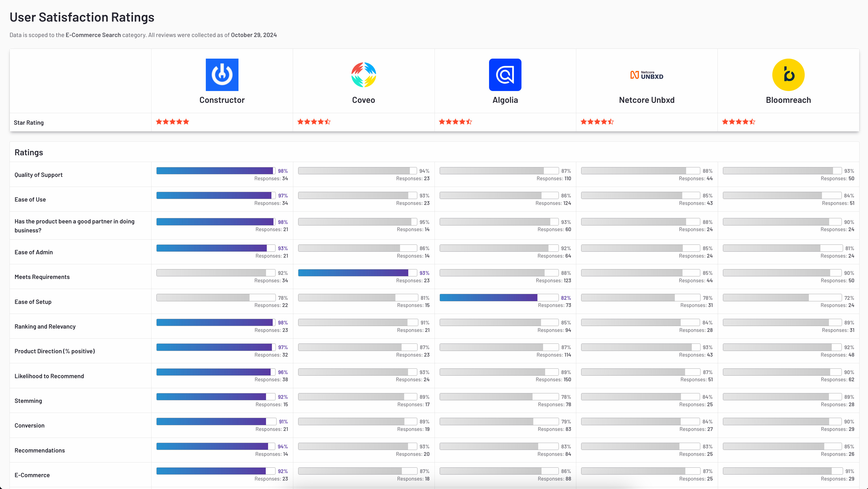The image size is (868, 489).
Task: Click Netcore Unbxd's star rating
Action: coord(597,122)
